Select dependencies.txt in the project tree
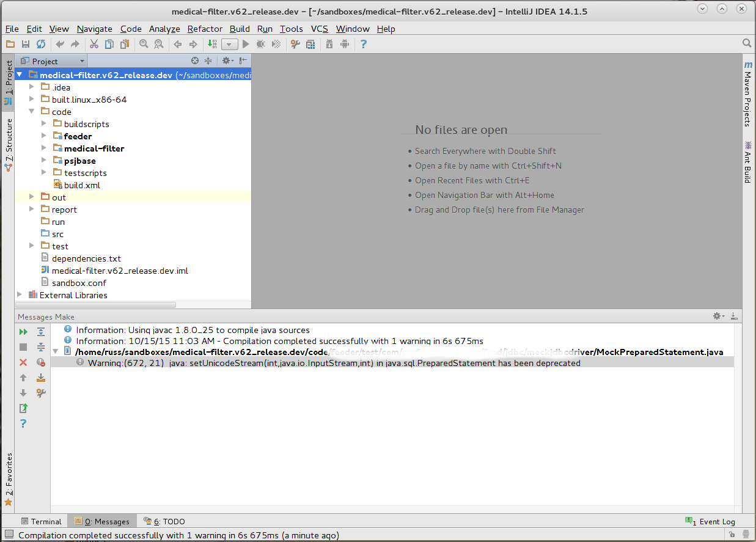 coord(86,258)
